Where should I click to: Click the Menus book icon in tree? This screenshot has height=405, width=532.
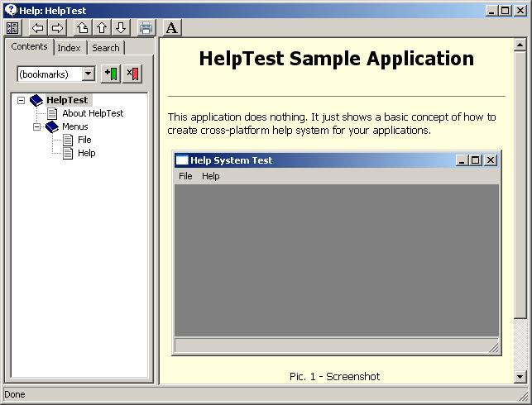pyautogui.click(x=52, y=126)
